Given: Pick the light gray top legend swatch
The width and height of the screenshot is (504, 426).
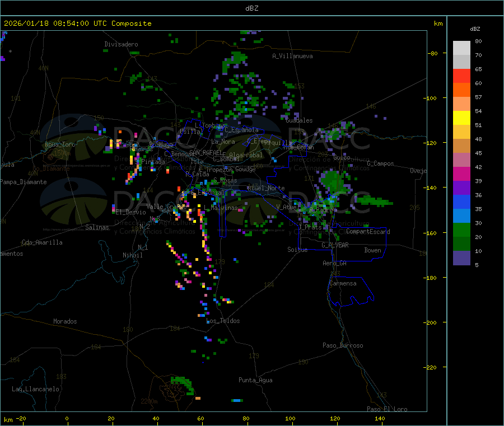Looking at the screenshot, I should click(461, 48).
